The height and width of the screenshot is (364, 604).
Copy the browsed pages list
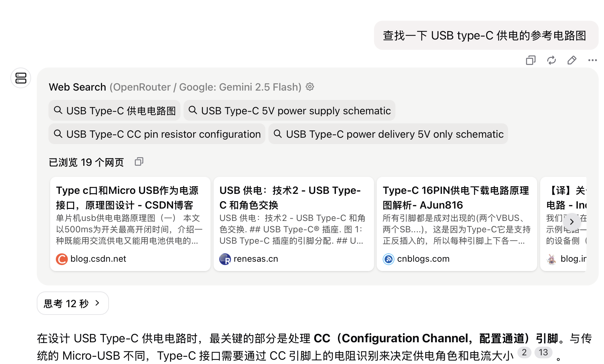[x=139, y=162]
